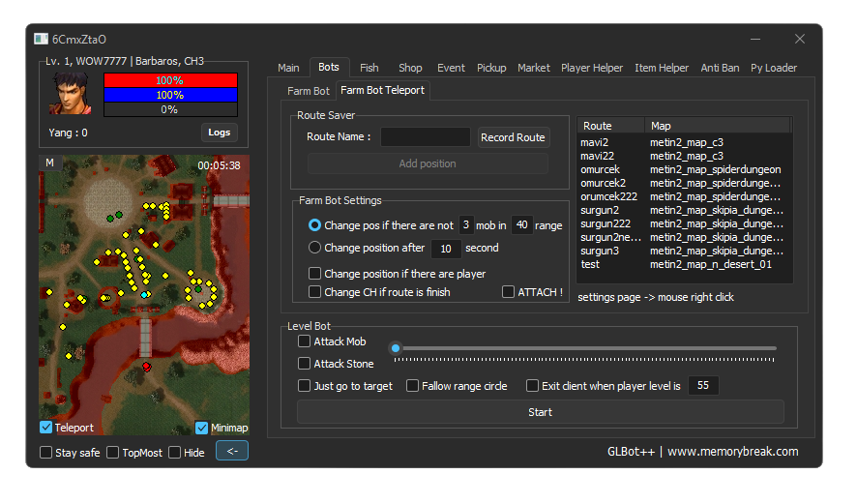Switch to the Event tab
857x504 pixels.
(451, 68)
